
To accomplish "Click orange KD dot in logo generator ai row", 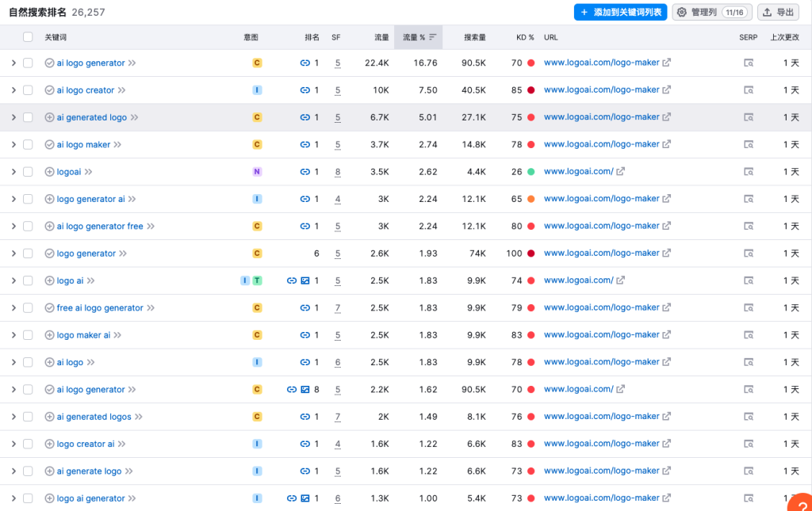I will tap(530, 199).
